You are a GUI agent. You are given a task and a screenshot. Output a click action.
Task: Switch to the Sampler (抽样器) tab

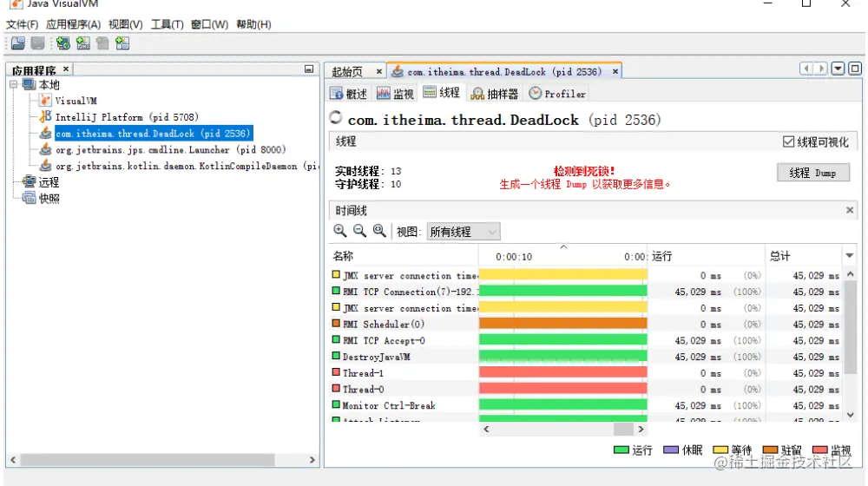[x=495, y=94]
